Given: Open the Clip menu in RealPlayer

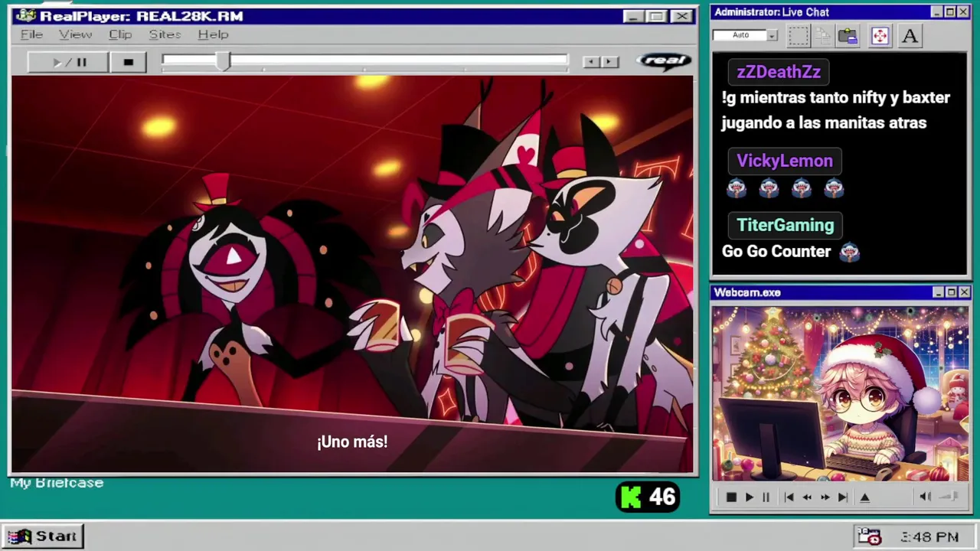Looking at the screenshot, I should coord(120,34).
